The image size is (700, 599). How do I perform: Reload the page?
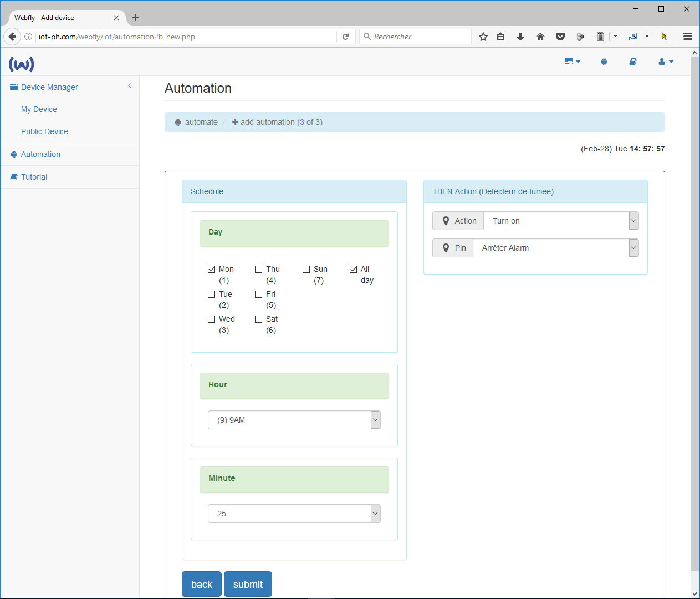pyautogui.click(x=345, y=37)
